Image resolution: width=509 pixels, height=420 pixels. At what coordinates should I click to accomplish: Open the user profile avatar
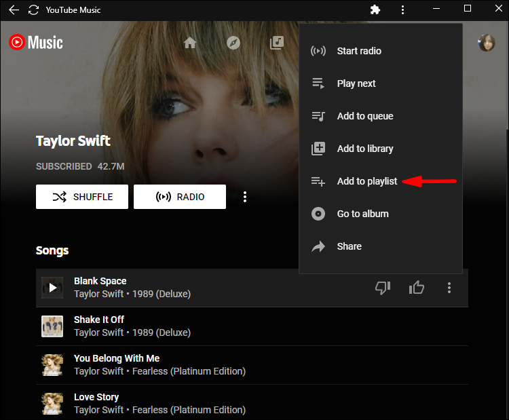tap(486, 43)
